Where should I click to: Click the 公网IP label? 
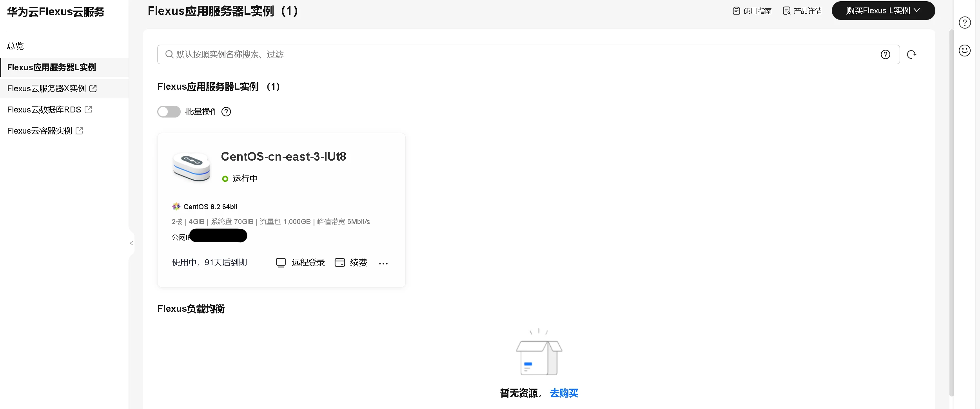point(181,237)
